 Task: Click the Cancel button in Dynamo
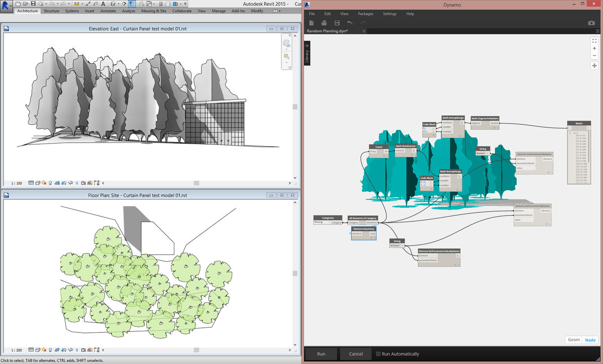point(355,354)
